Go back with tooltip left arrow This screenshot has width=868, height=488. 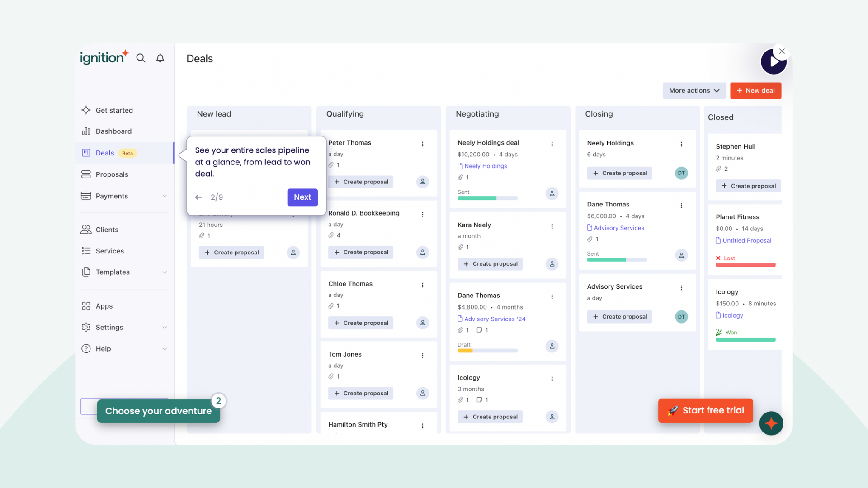coord(198,197)
